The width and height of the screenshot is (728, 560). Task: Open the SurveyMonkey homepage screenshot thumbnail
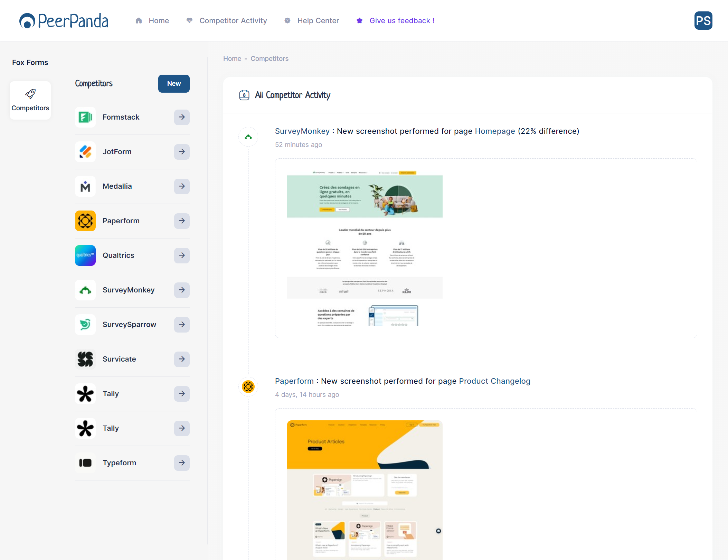(x=365, y=248)
